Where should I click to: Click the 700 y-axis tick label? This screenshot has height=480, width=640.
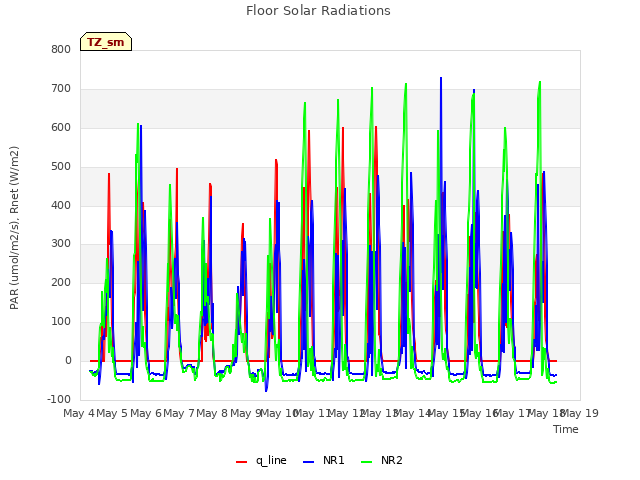pyautogui.click(x=61, y=89)
